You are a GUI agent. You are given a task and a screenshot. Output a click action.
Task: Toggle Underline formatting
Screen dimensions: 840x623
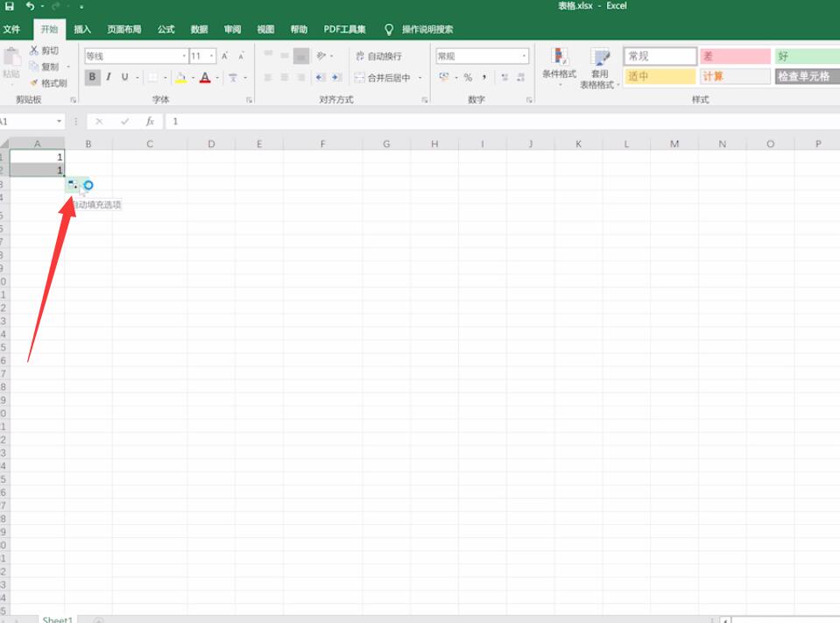pyautogui.click(x=125, y=77)
